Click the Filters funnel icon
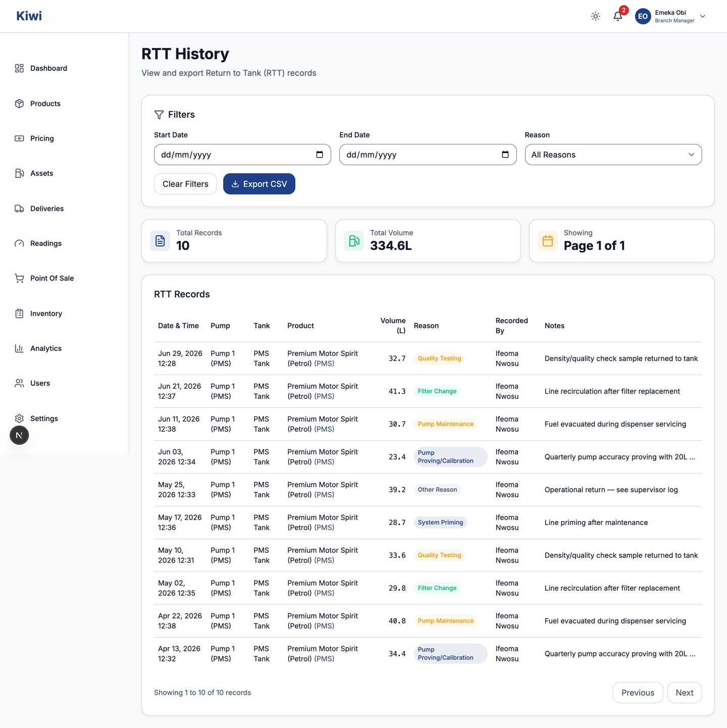This screenshot has height=728, width=727. point(159,115)
